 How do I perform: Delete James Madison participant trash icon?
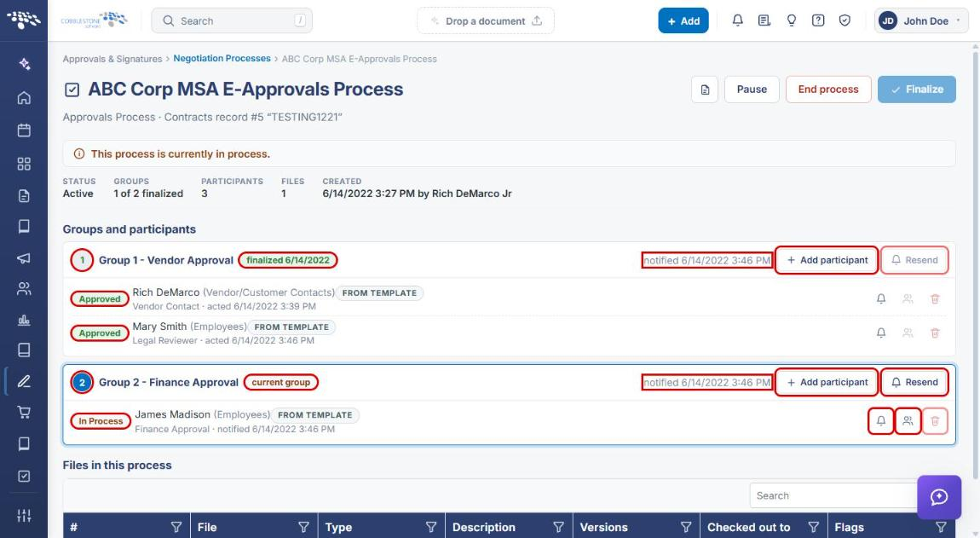[x=935, y=421]
